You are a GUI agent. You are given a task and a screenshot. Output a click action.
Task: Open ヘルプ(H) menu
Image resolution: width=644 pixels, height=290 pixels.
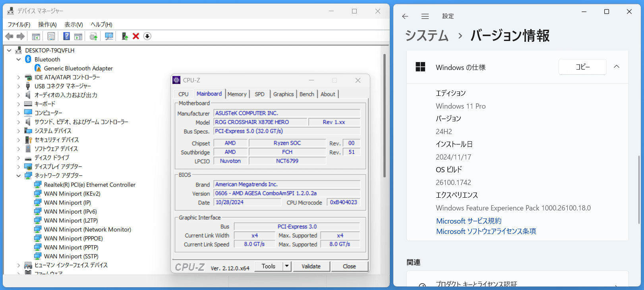101,25
